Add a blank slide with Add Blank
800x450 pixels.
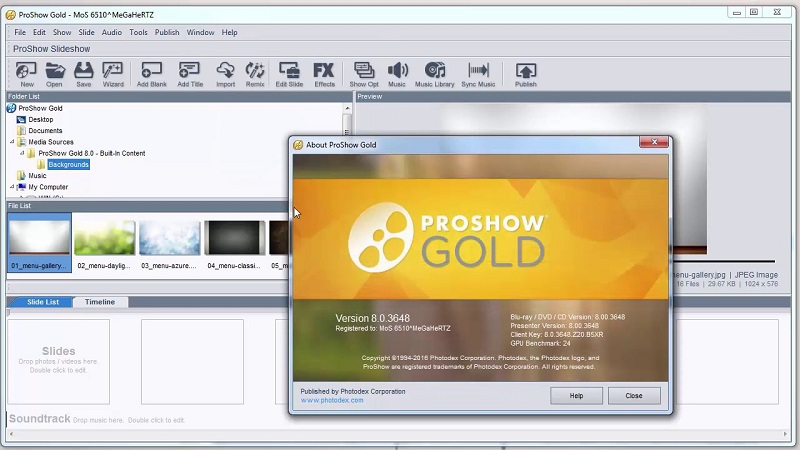point(152,74)
